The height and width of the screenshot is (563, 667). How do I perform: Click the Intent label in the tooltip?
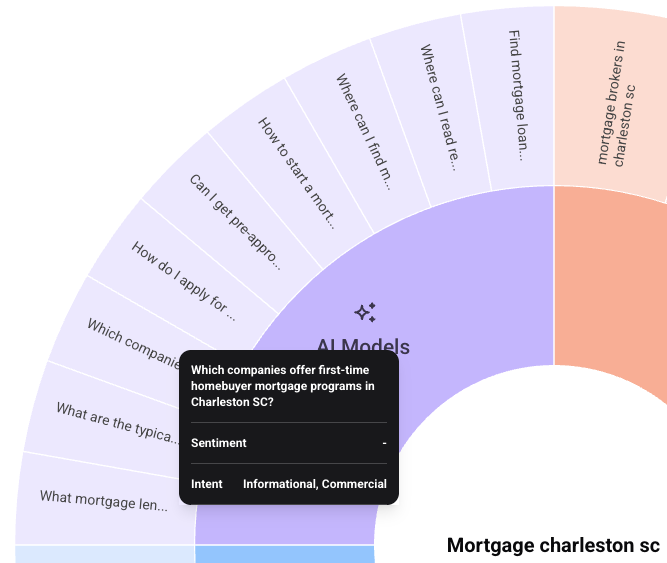[207, 484]
